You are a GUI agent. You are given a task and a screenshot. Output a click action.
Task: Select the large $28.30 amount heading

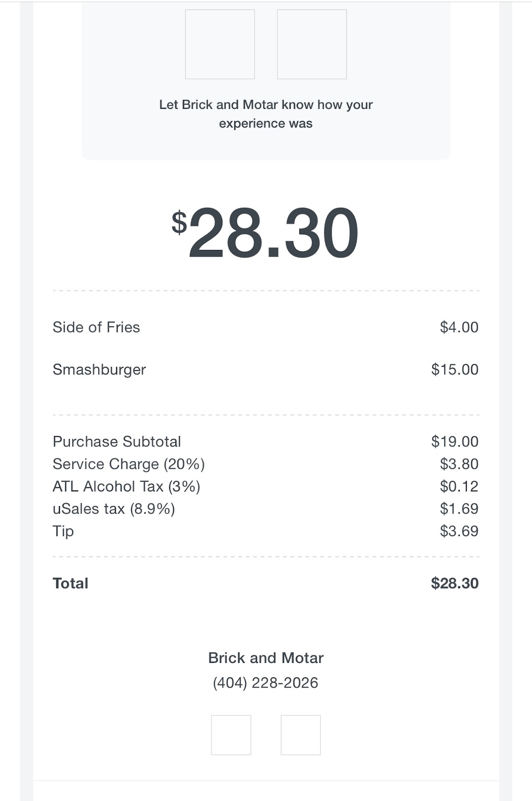click(266, 234)
